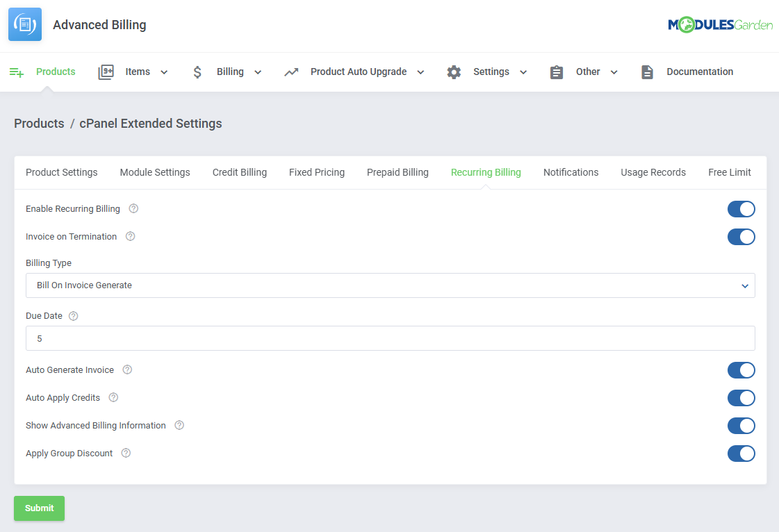Viewport: 779px width, 532px height.
Task: Switch off Apply Group Discount
Action: 741,454
